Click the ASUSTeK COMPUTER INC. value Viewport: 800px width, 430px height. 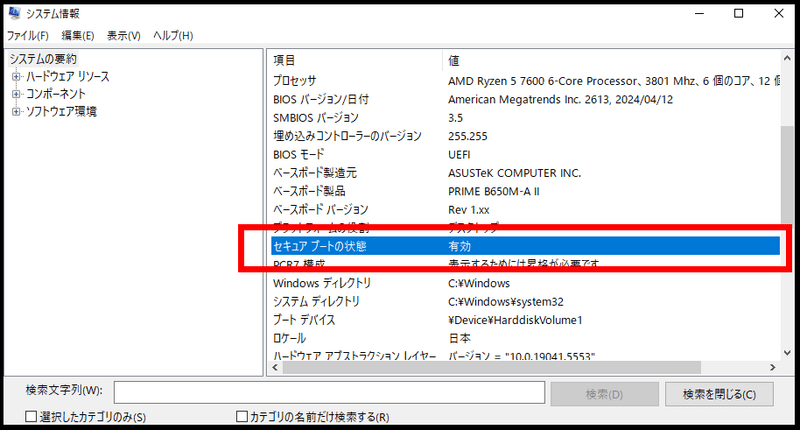(x=514, y=173)
